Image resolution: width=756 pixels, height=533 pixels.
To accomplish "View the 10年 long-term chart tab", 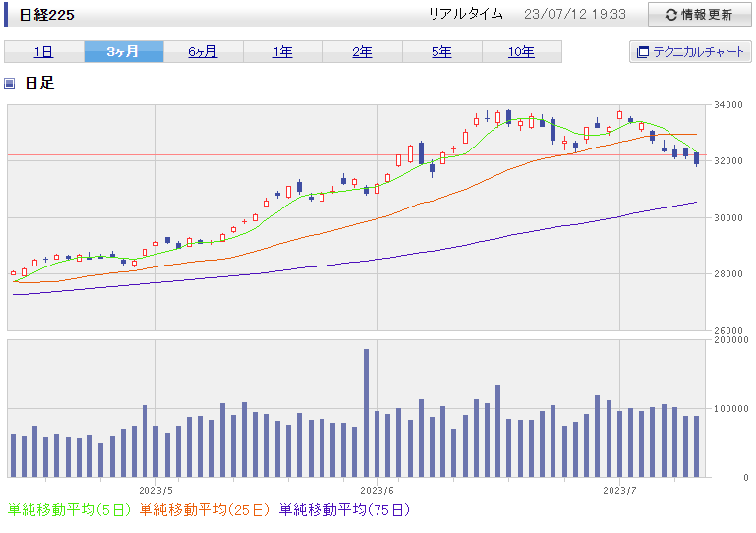I will (521, 52).
